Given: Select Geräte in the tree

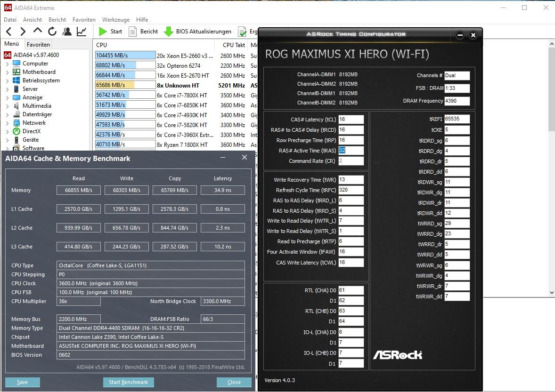Looking at the screenshot, I should tap(31, 140).
